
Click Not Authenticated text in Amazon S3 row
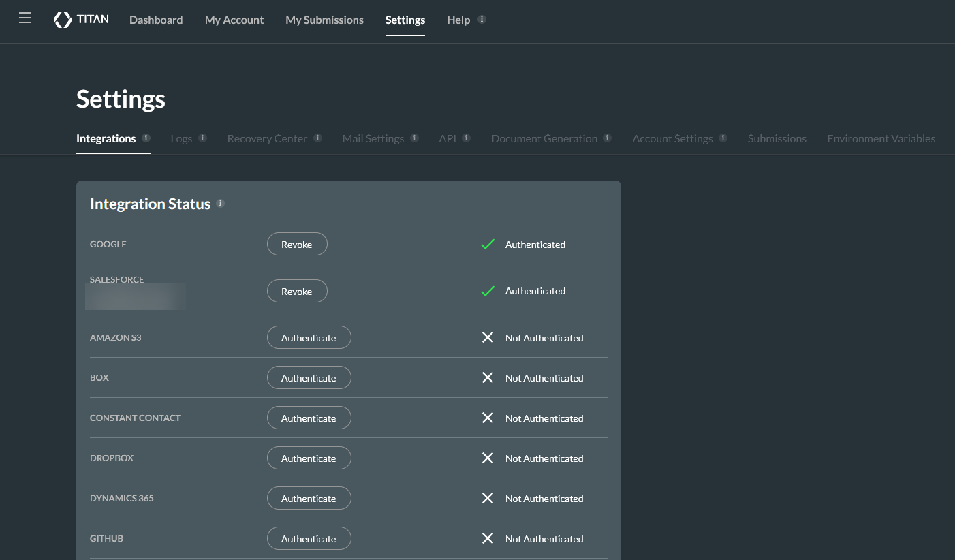544,337
